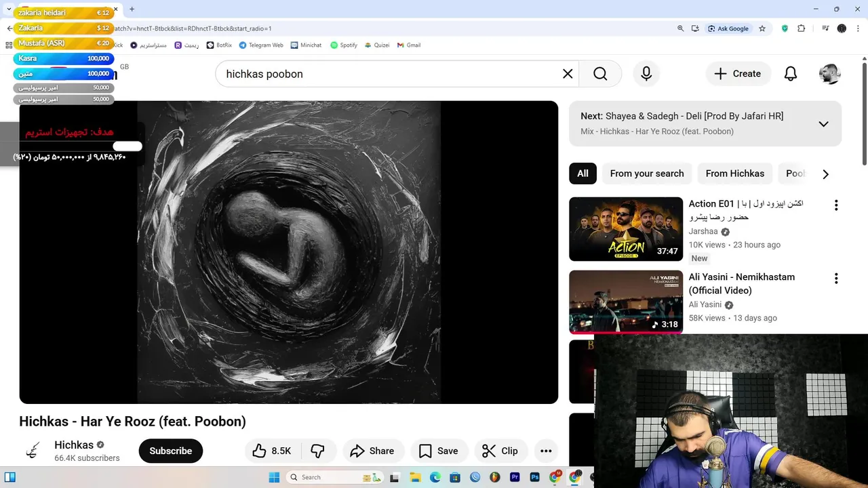The height and width of the screenshot is (488, 868).
Task: Start voice search with microphone icon
Action: 646,74
